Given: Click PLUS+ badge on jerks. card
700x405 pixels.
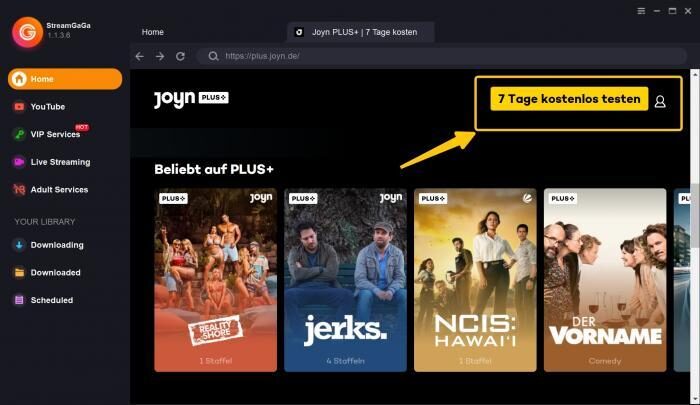Looking at the screenshot, I should 303,199.
